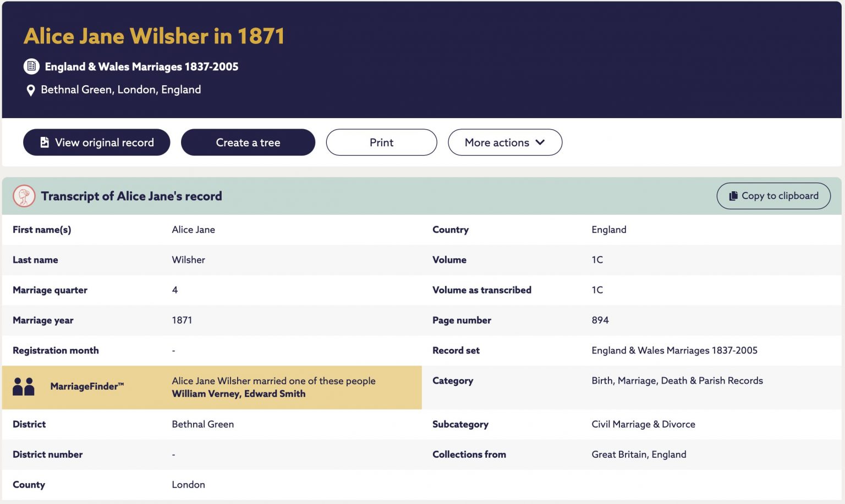Click the clipboard copy icon
The width and height of the screenshot is (845, 504).
(x=733, y=196)
